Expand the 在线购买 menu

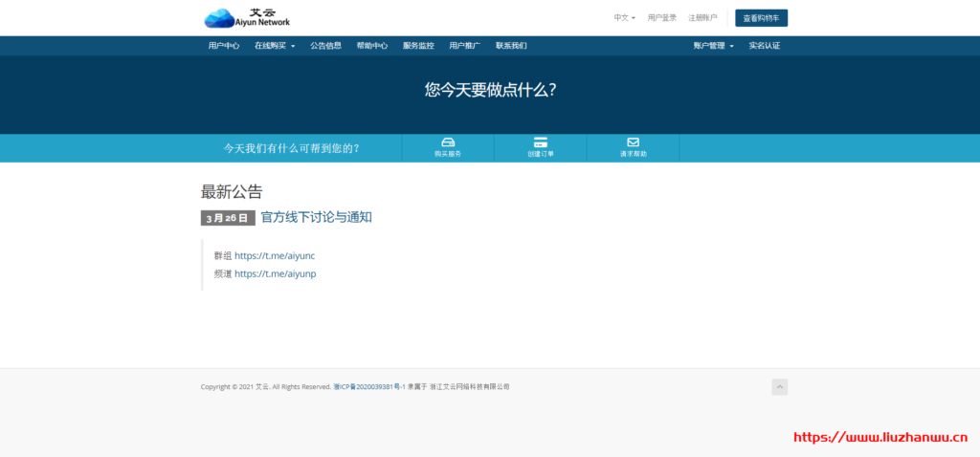coord(275,46)
